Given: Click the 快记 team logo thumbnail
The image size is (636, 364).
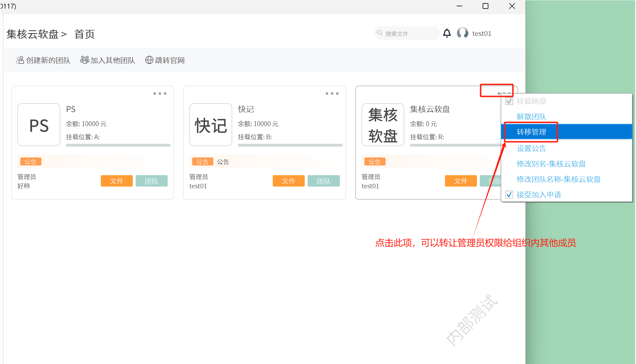Looking at the screenshot, I should [211, 125].
